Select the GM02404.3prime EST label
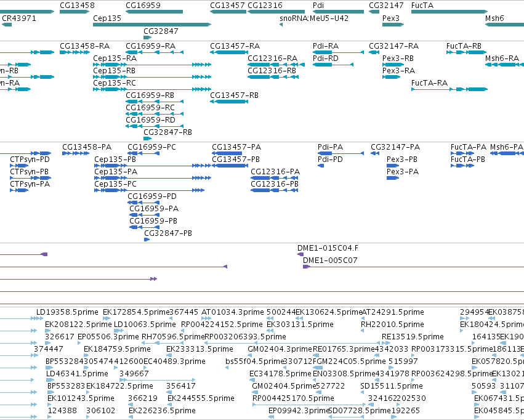 280,349
